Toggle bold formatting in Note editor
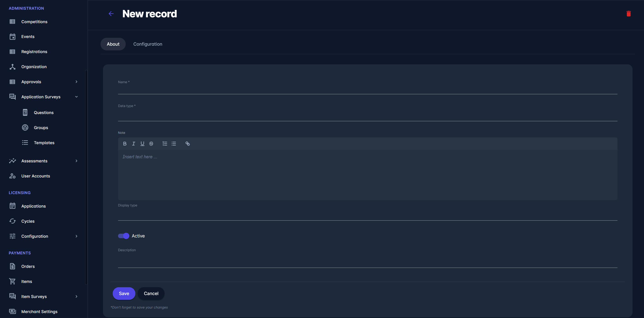The width and height of the screenshot is (644, 318). point(125,144)
